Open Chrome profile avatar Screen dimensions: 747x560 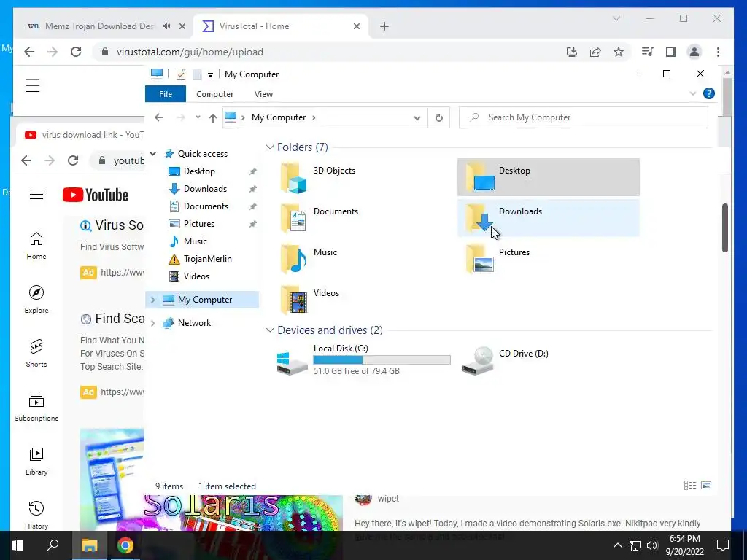694,52
